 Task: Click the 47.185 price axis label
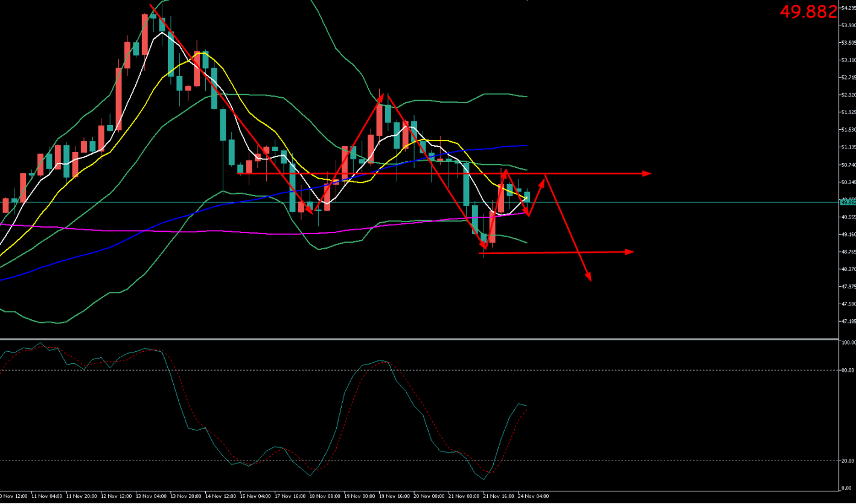tap(848, 321)
